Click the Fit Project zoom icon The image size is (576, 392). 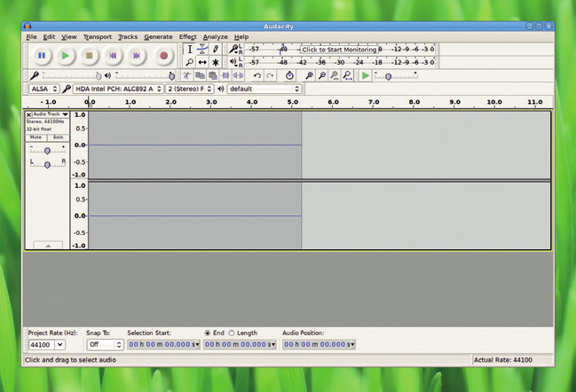[348, 75]
